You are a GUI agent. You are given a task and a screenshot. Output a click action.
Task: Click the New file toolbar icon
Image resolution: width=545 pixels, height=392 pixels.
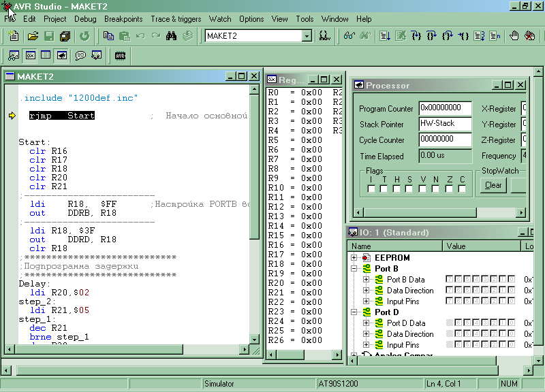(14, 35)
